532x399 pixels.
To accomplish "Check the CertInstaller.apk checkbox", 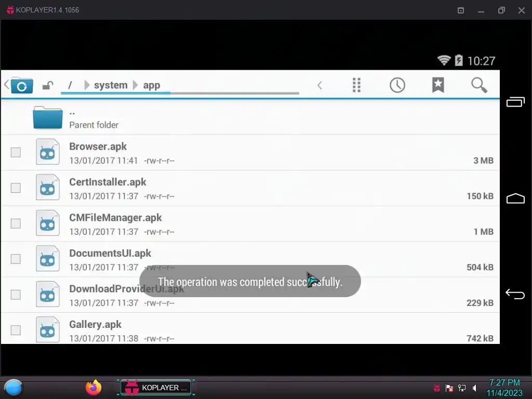I will tap(16, 188).
